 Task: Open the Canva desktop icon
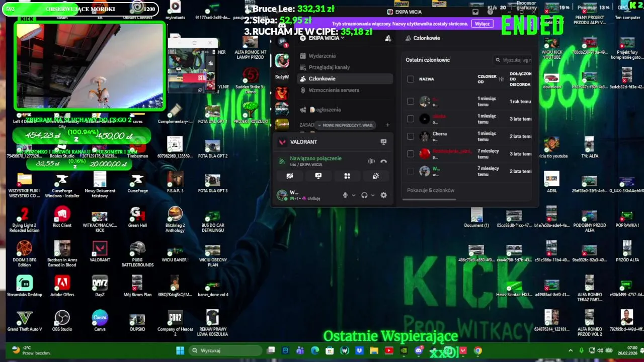(100, 321)
